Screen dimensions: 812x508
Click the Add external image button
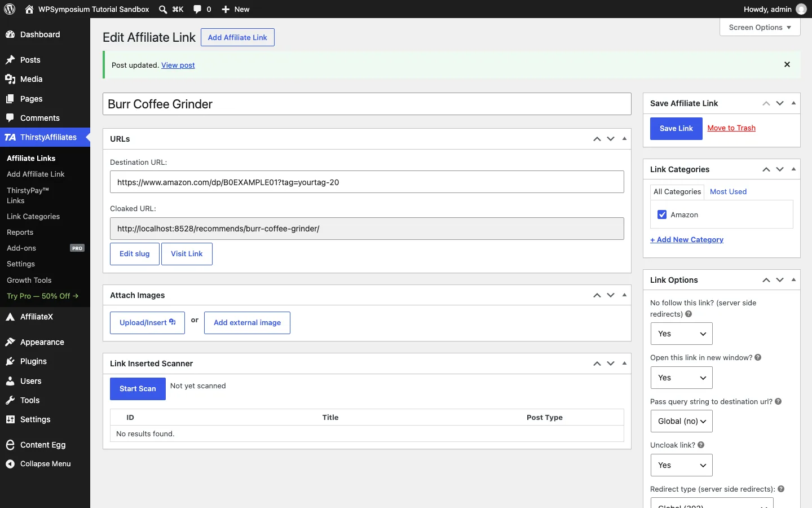pyautogui.click(x=247, y=322)
